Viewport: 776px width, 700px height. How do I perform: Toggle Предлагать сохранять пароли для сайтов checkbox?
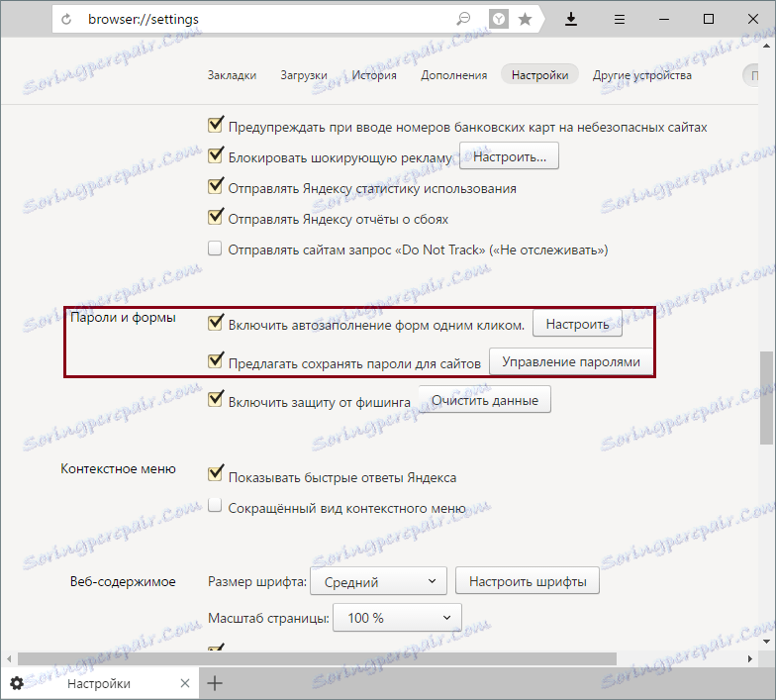pyautogui.click(x=216, y=360)
